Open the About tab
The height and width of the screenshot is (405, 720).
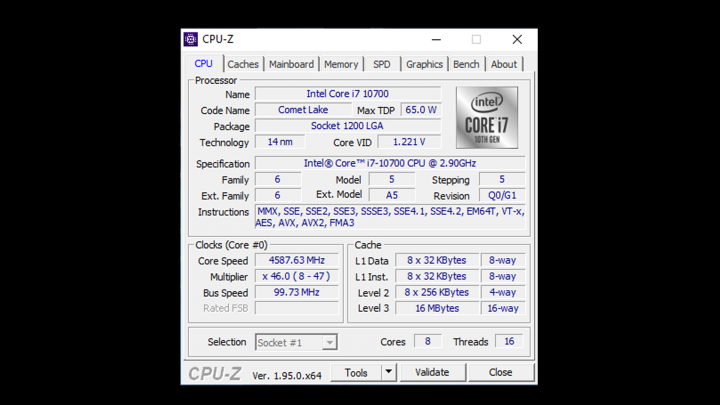504,64
